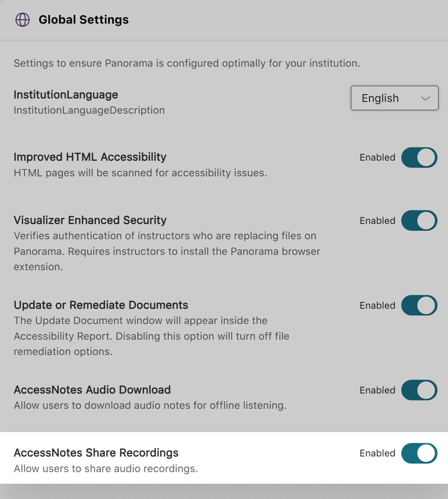Click the globe icon beside Global Settings
448x499 pixels.
(x=23, y=20)
